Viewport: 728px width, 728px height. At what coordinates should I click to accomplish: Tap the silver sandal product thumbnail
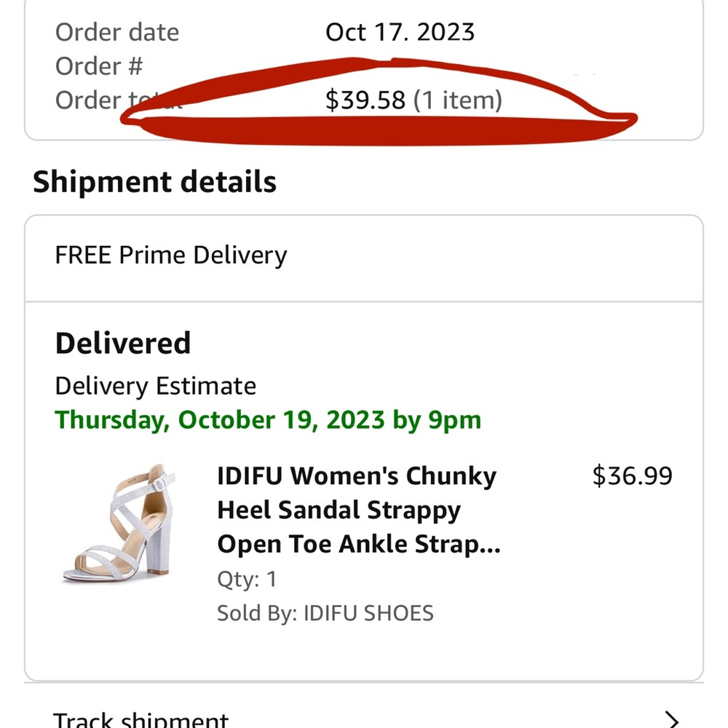pos(118,525)
